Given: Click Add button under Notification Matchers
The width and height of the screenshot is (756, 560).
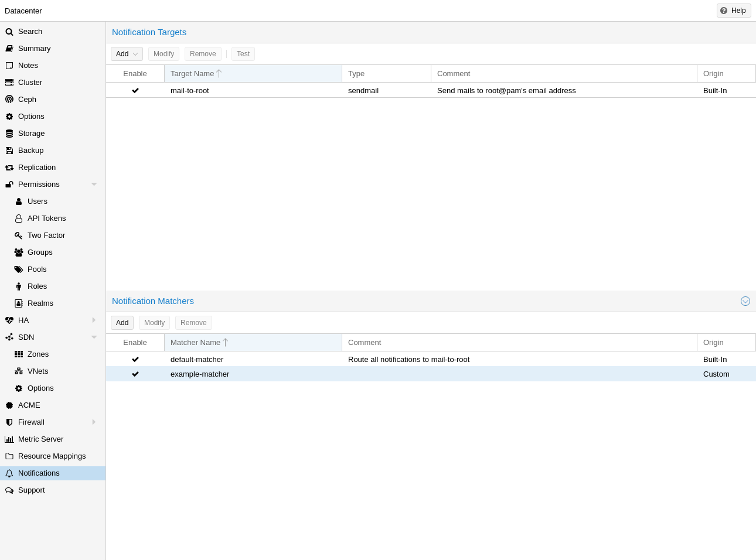Looking at the screenshot, I should pos(122,323).
